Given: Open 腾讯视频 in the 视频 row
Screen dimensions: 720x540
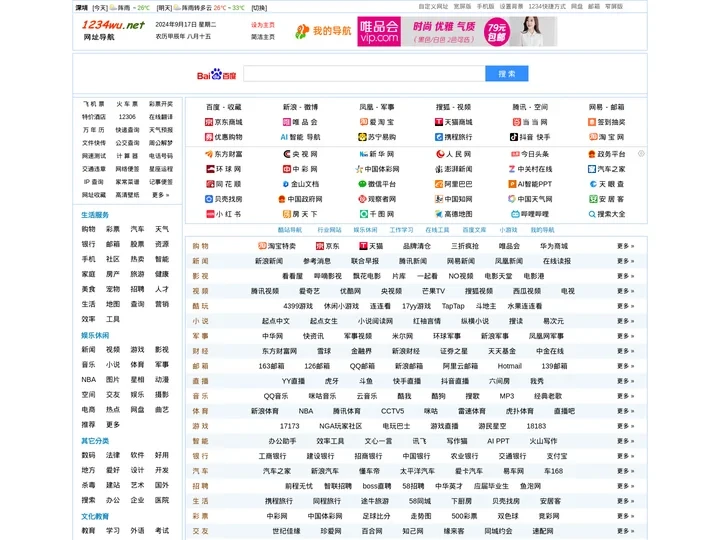Looking at the screenshot, I should (x=264, y=291).
